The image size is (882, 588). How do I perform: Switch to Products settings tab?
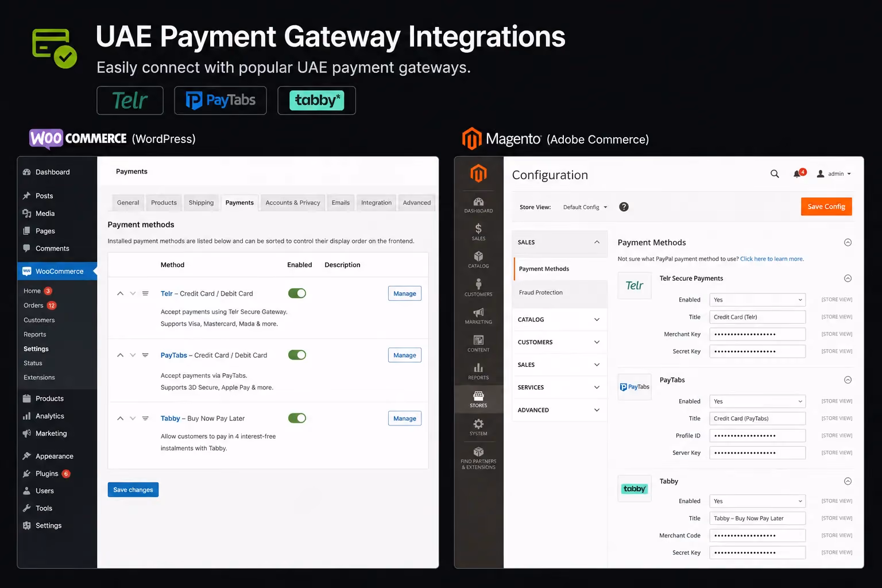click(164, 203)
